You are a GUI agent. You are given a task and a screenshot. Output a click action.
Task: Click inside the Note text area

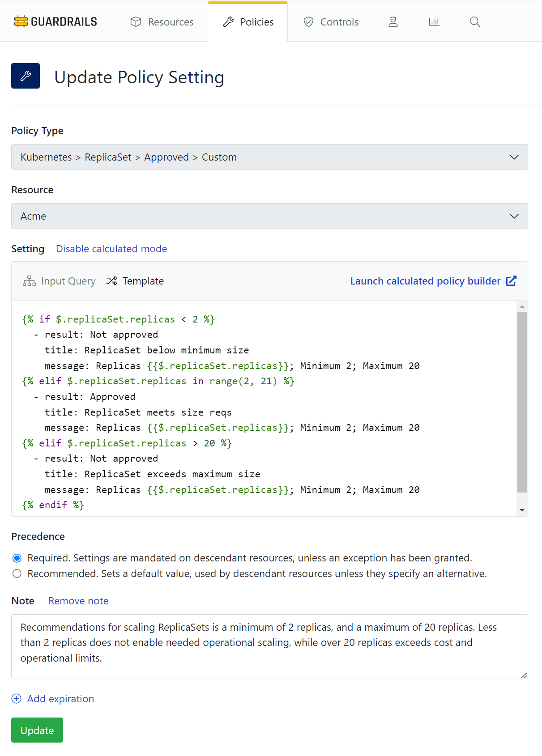pyautogui.click(x=269, y=646)
